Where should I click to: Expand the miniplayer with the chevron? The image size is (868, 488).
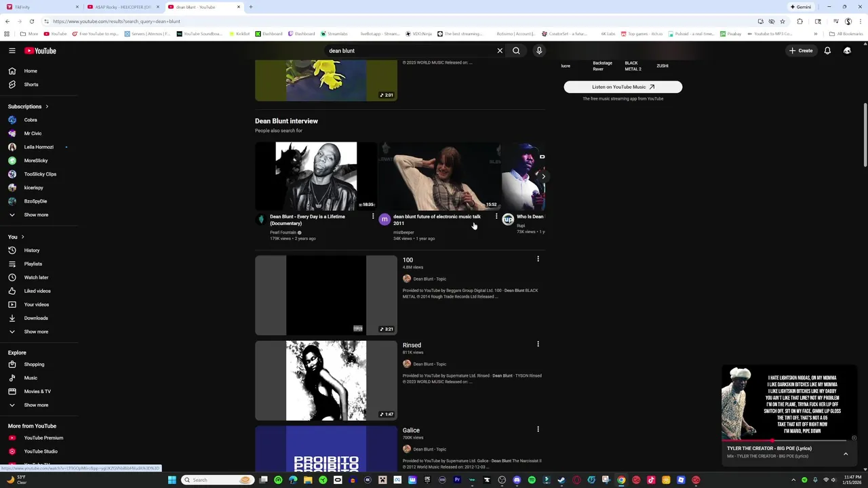click(846, 453)
